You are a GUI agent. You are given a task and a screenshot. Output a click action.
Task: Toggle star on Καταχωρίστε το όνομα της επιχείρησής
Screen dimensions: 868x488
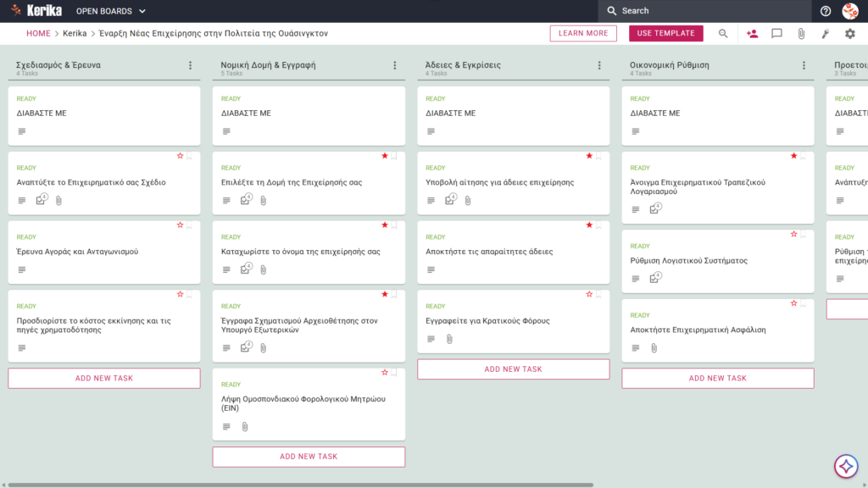click(x=385, y=225)
